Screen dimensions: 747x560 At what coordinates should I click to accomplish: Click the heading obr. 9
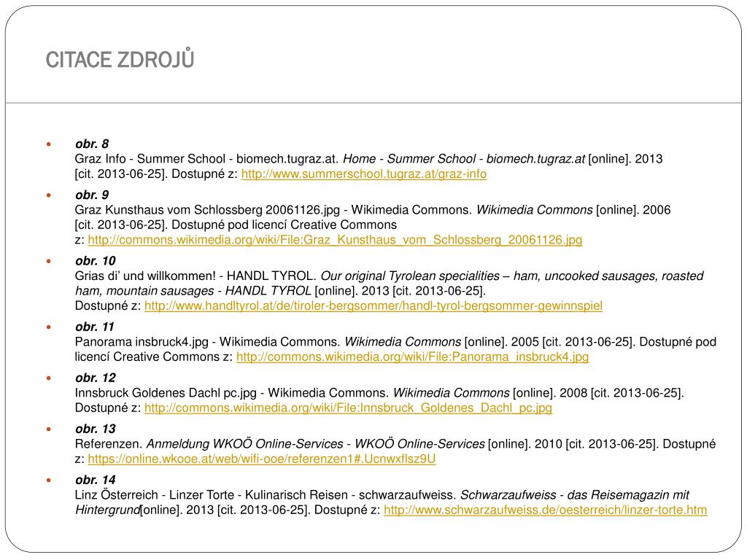click(x=92, y=195)
